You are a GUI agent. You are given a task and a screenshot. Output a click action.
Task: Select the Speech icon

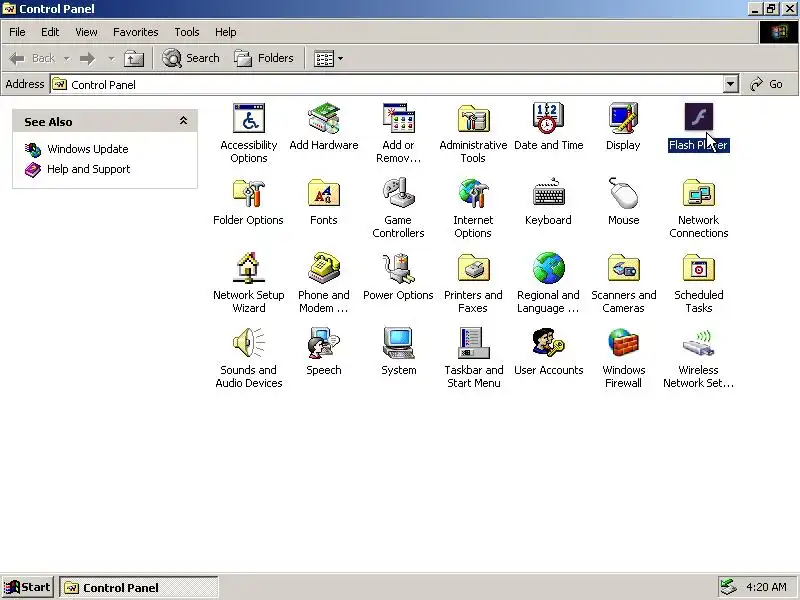[x=323, y=343]
